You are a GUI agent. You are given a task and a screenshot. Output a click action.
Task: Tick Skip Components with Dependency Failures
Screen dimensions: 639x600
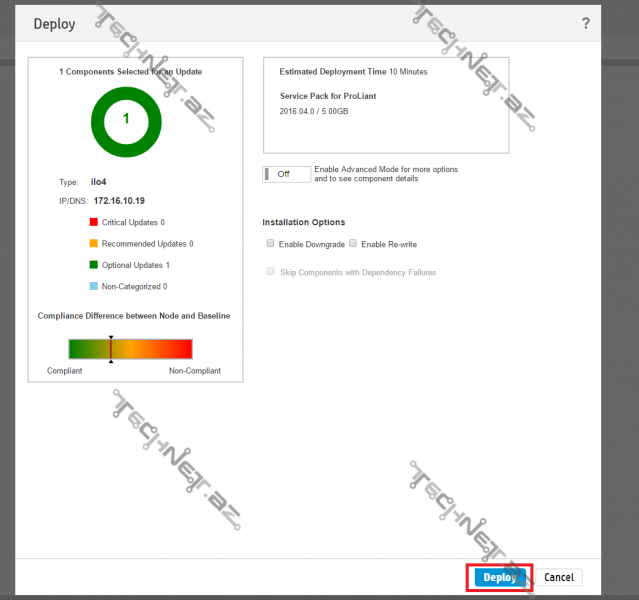[270, 272]
